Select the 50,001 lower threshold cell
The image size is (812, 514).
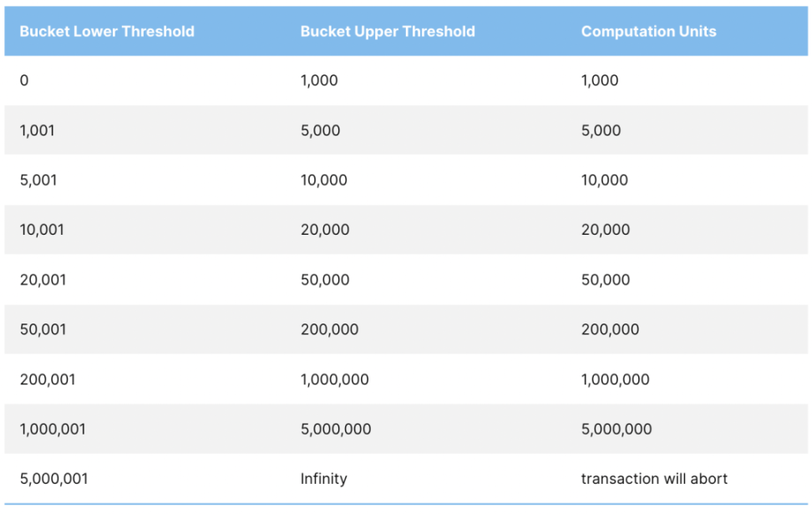click(x=43, y=329)
